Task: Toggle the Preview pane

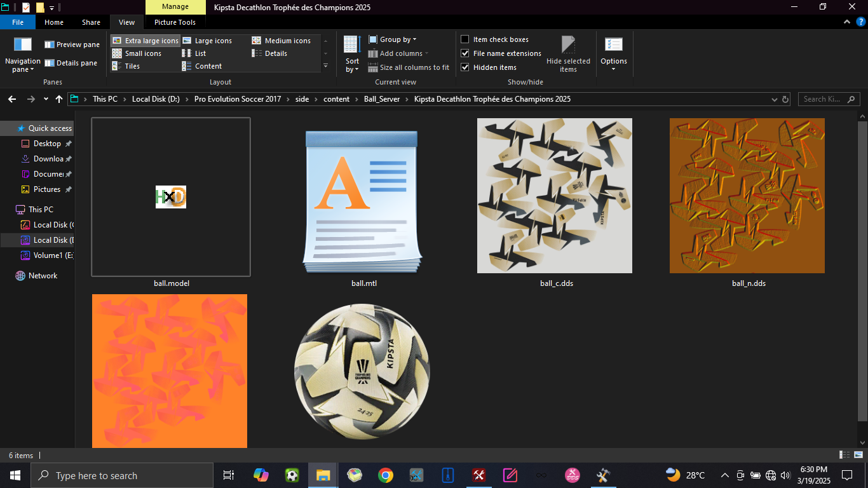Action: (72, 44)
